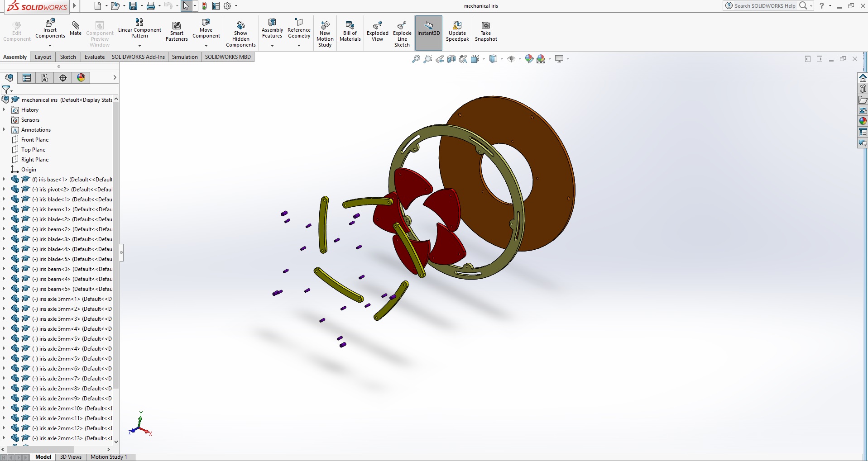Create an Exploded View
The image size is (868, 461).
click(x=377, y=31)
